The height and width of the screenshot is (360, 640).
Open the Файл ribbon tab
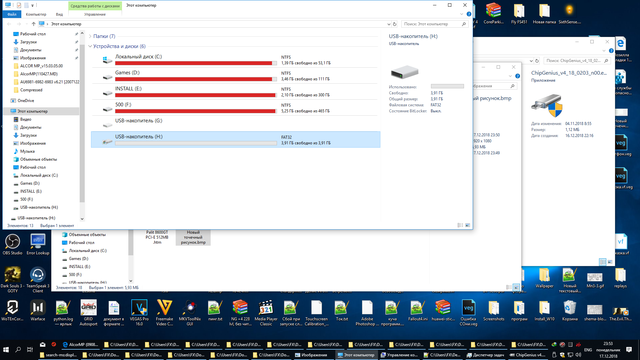[12, 14]
